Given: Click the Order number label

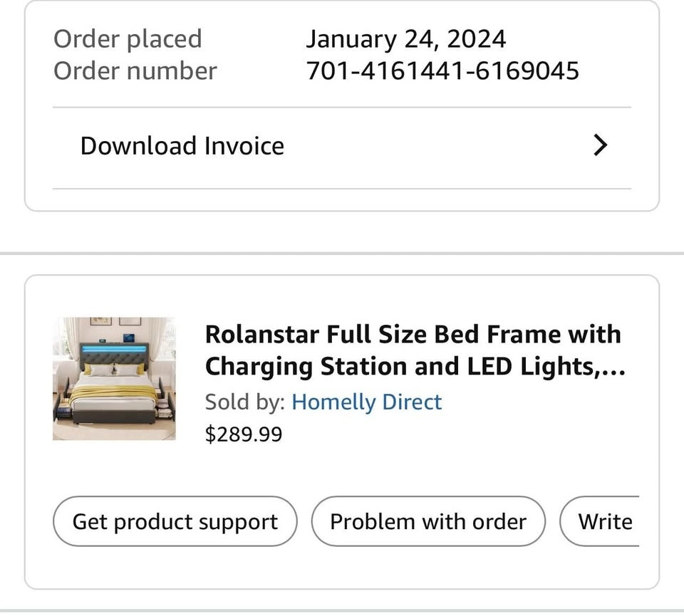Looking at the screenshot, I should pyautogui.click(x=135, y=71).
